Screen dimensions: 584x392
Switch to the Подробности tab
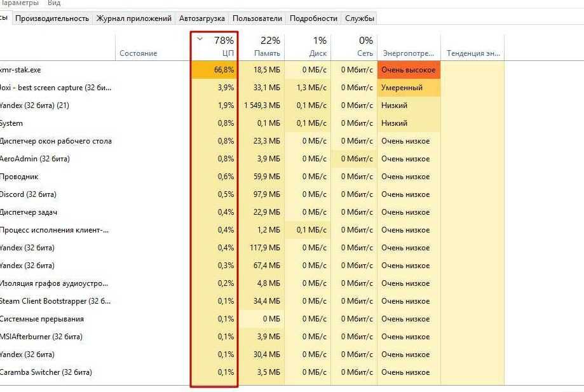coord(313,18)
